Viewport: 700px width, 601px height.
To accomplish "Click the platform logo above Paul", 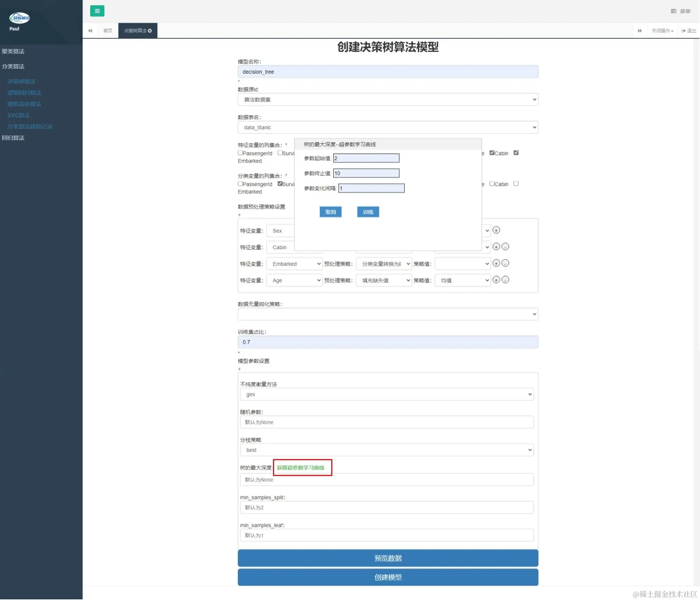I will [19, 18].
